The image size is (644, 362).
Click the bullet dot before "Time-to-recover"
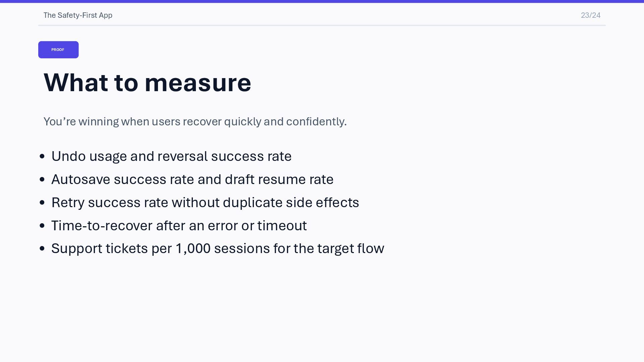42,226
